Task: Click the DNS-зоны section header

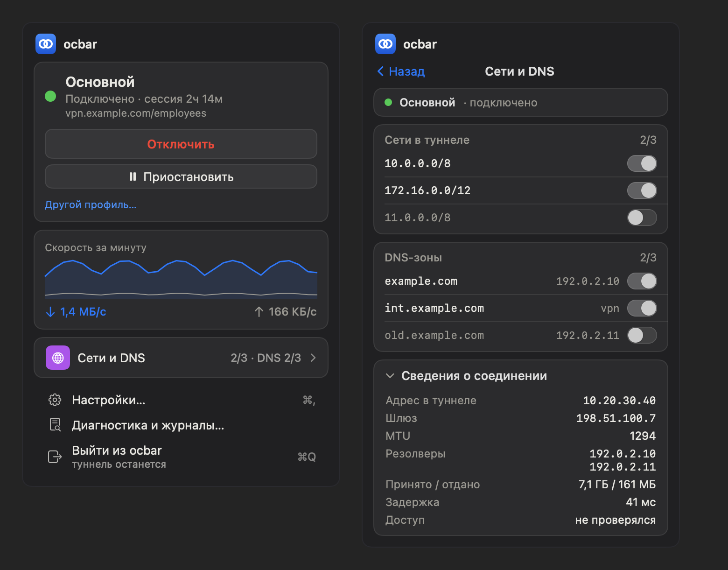Action: coord(413,258)
